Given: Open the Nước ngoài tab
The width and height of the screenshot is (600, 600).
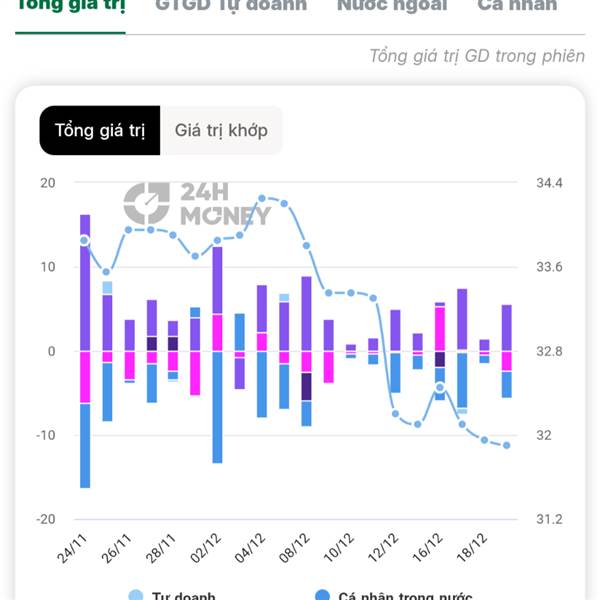Looking at the screenshot, I should coord(391,8).
